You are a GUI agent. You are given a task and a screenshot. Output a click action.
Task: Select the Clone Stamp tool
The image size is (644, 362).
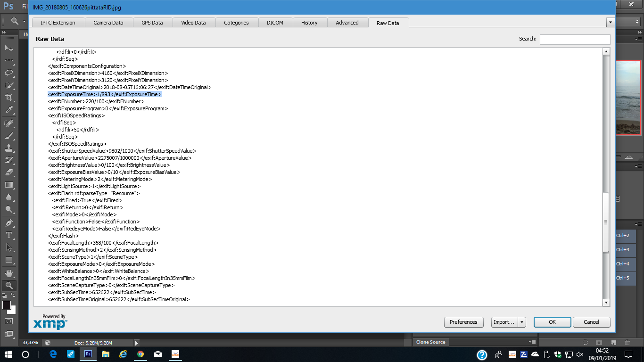(9, 148)
